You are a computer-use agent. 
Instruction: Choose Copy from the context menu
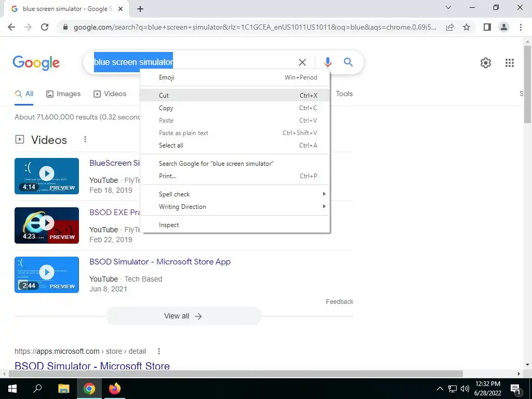(235, 108)
